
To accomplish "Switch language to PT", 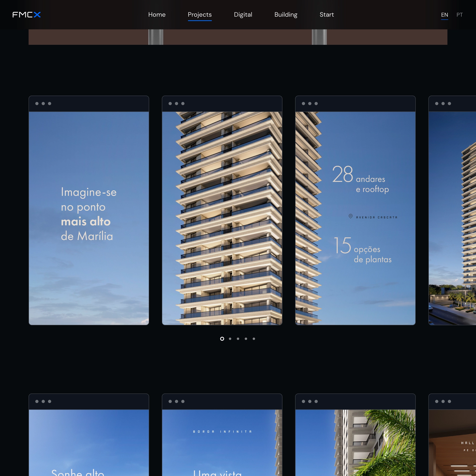I will point(459,15).
